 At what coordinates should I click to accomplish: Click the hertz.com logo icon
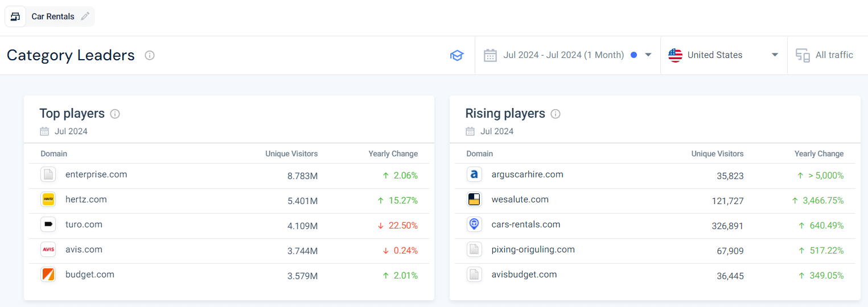pyautogui.click(x=48, y=200)
